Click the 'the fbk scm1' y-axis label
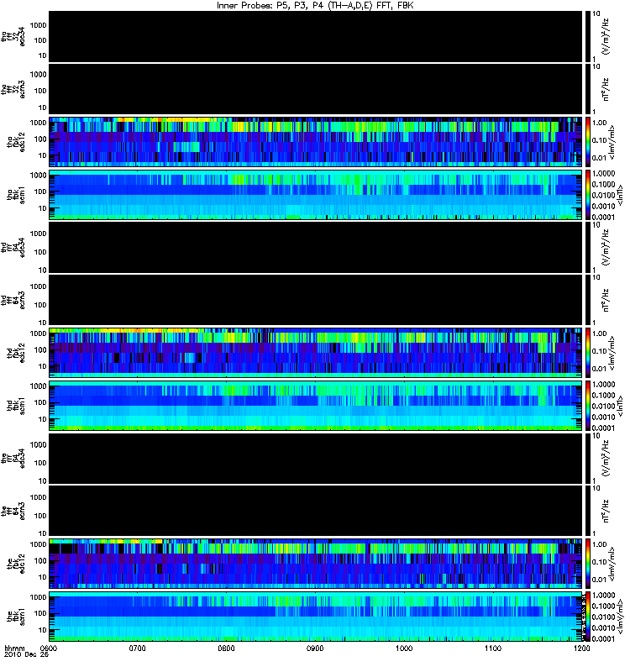This screenshot has height=672, width=630. tap(16, 617)
